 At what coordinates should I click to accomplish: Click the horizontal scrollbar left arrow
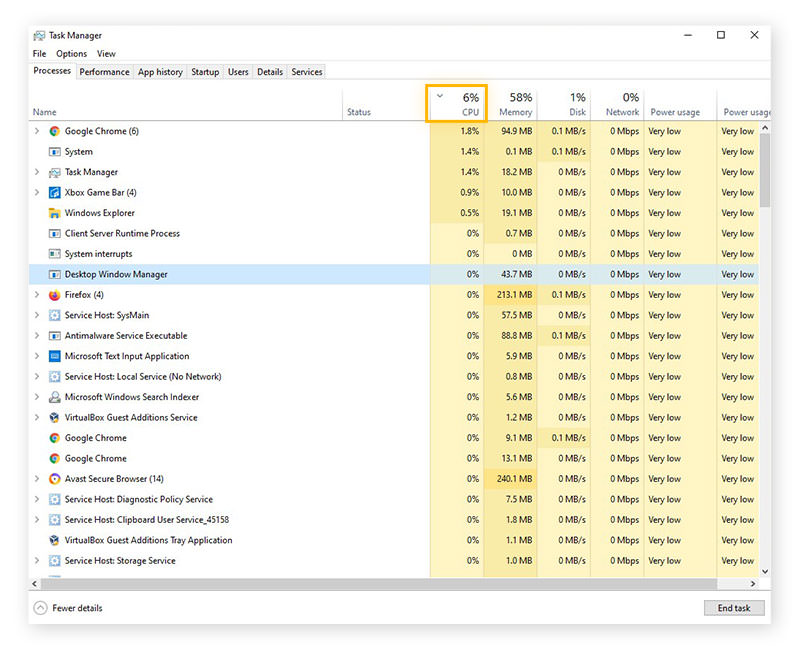click(35, 584)
